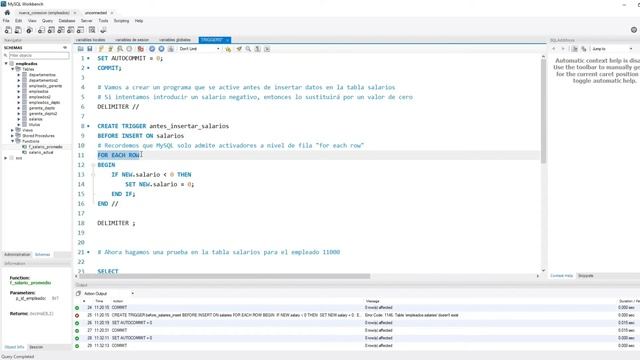The width and height of the screenshot is (640, 360).
Task: Expand the sys schema node
Action: point(6,158)
